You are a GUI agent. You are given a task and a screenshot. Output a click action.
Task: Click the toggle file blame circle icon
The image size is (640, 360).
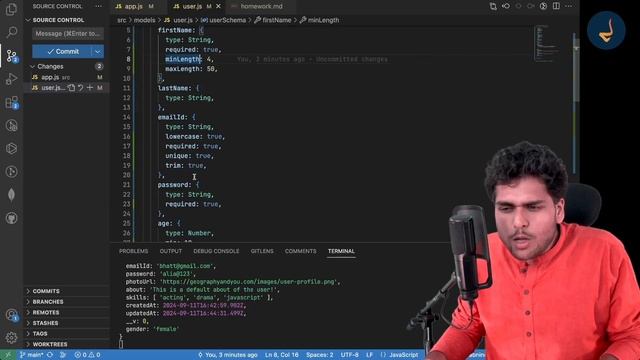[x=543, y=6]
